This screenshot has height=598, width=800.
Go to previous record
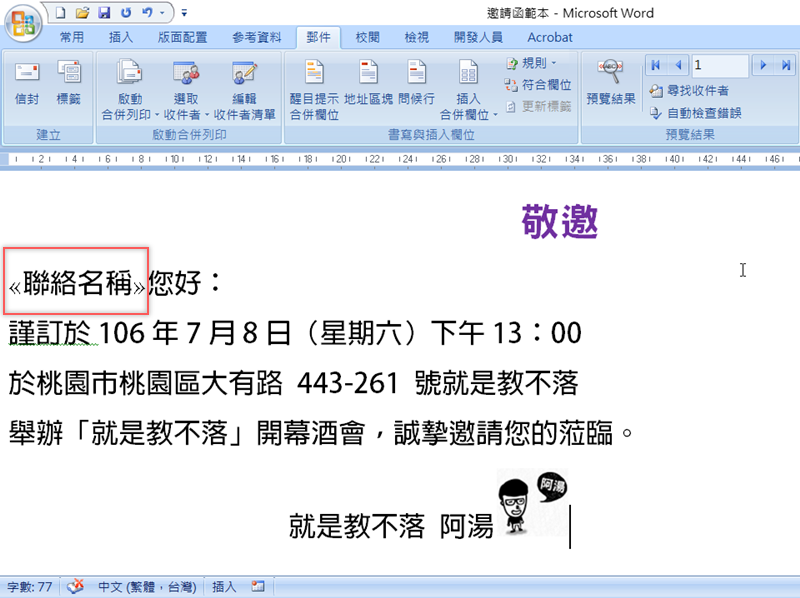coord(678,65)
